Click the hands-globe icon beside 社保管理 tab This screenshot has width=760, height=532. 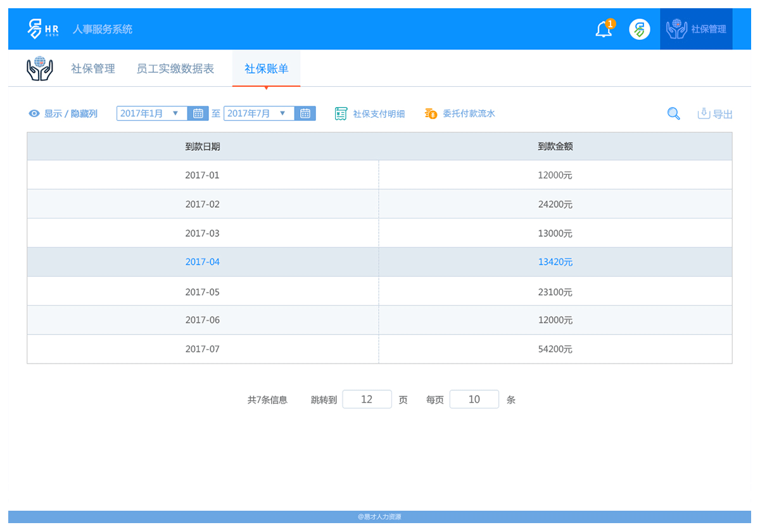coord(39,68)
